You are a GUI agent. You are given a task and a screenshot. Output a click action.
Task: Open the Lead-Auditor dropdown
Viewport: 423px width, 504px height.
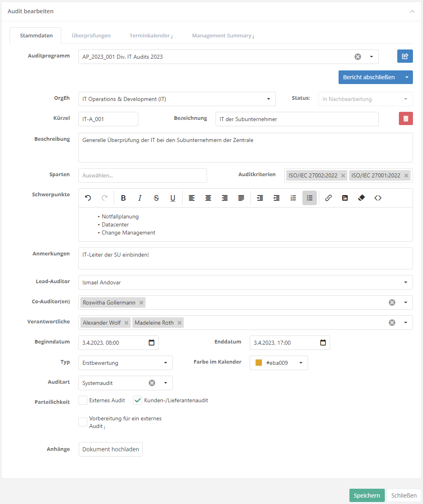(x=245, y=282)
